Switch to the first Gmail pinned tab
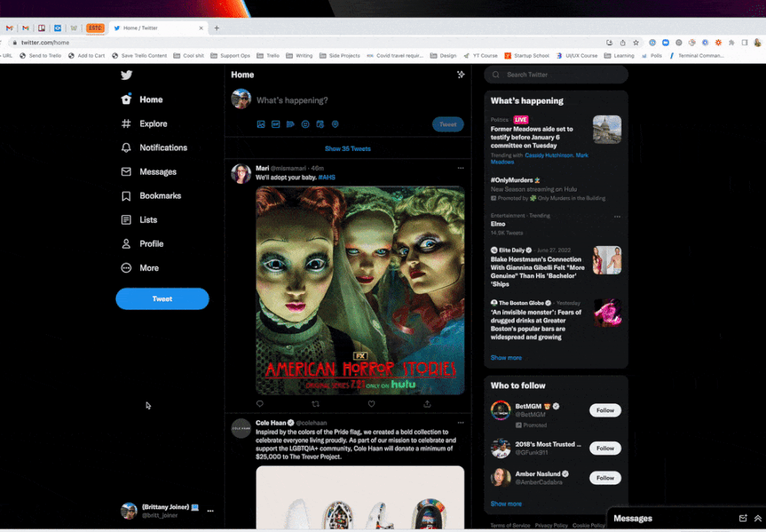The height and width of the screenshot is (532, 766). 9,28
